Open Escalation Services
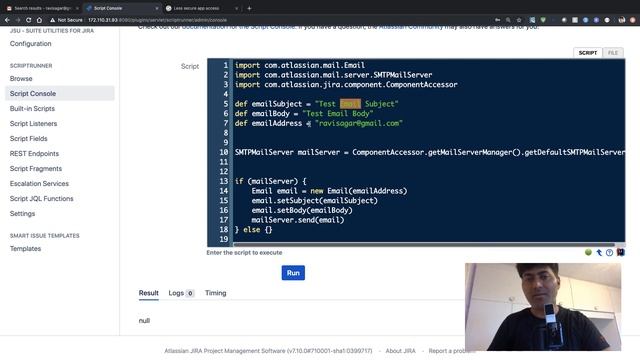640x360 pixels. click(x=39, y=184)
